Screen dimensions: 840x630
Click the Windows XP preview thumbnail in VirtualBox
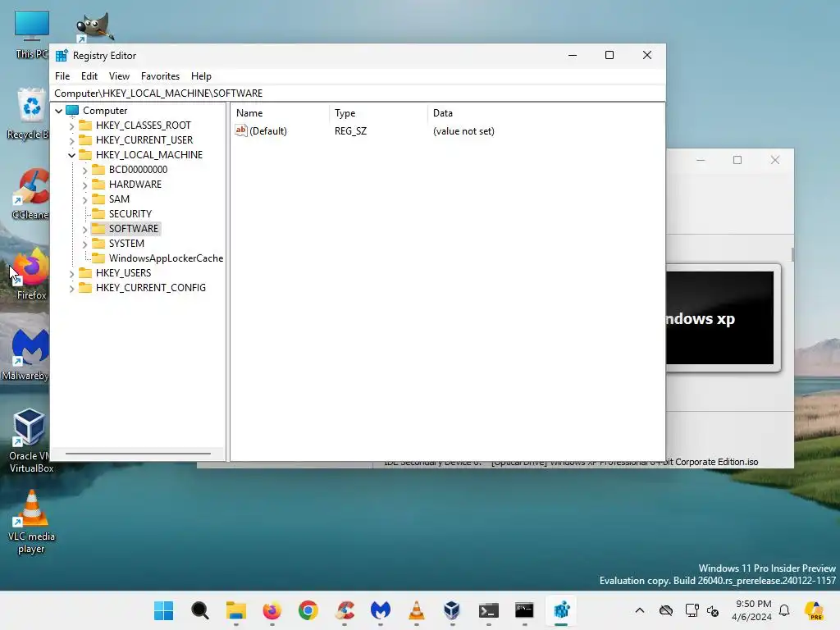pyautogui.click(x=719, y=317)
